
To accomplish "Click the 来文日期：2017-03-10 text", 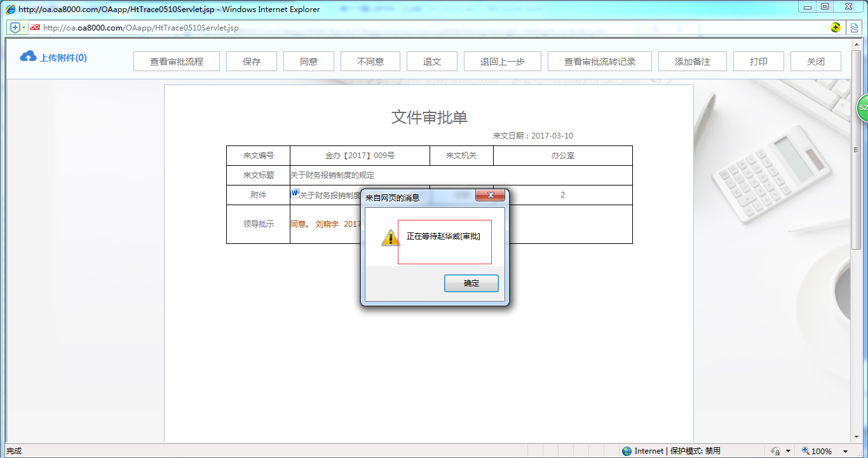I will (x=533, y=136).
